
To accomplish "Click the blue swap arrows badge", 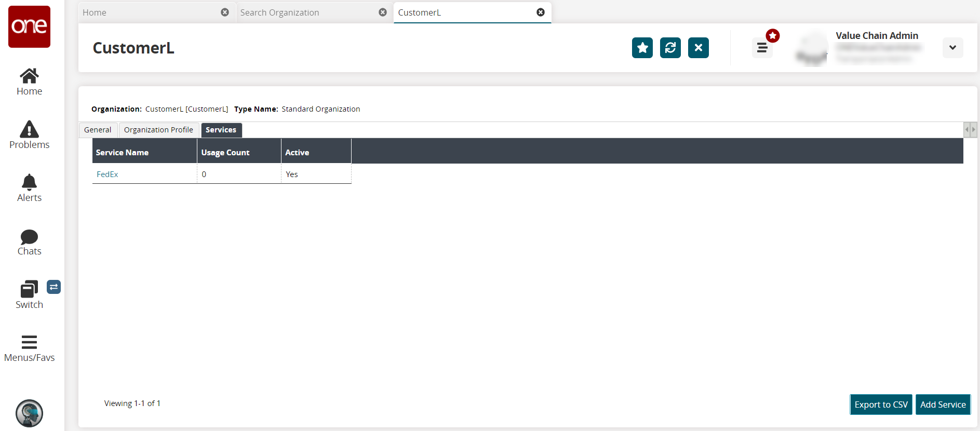I will click(53, 287).
